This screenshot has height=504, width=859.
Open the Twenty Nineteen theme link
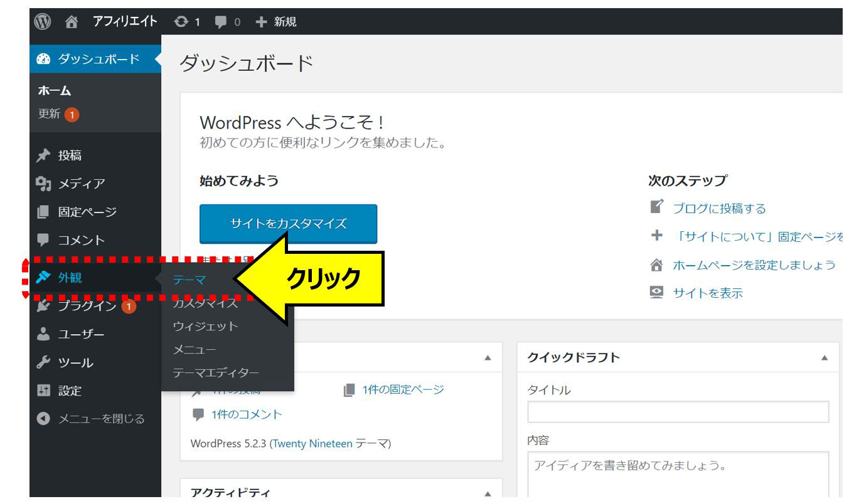312,444
